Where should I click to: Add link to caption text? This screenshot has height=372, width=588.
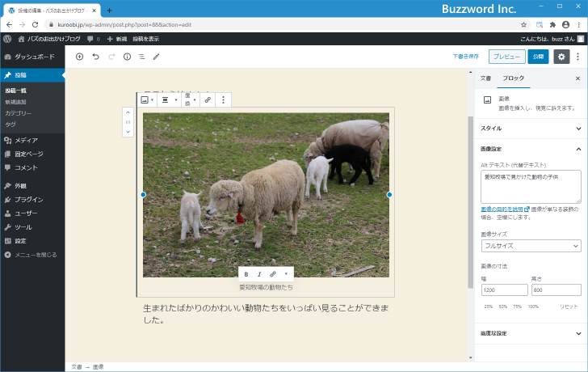pyautogui.click(x=273, y=274)
